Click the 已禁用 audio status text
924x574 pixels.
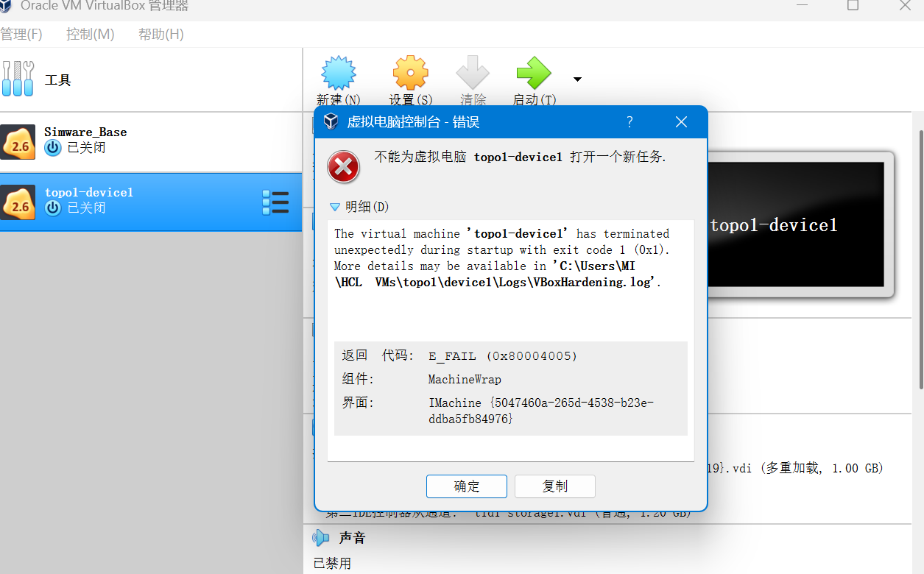(332, 564)
